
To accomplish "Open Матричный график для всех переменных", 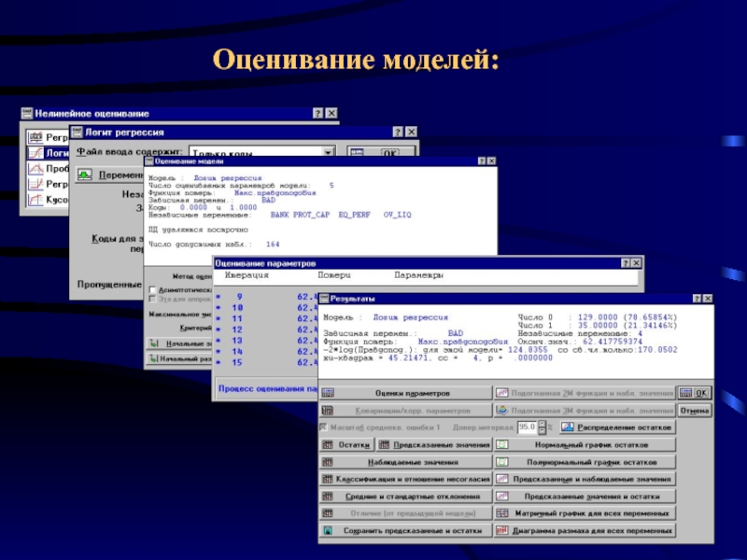I will pos(585,513).
